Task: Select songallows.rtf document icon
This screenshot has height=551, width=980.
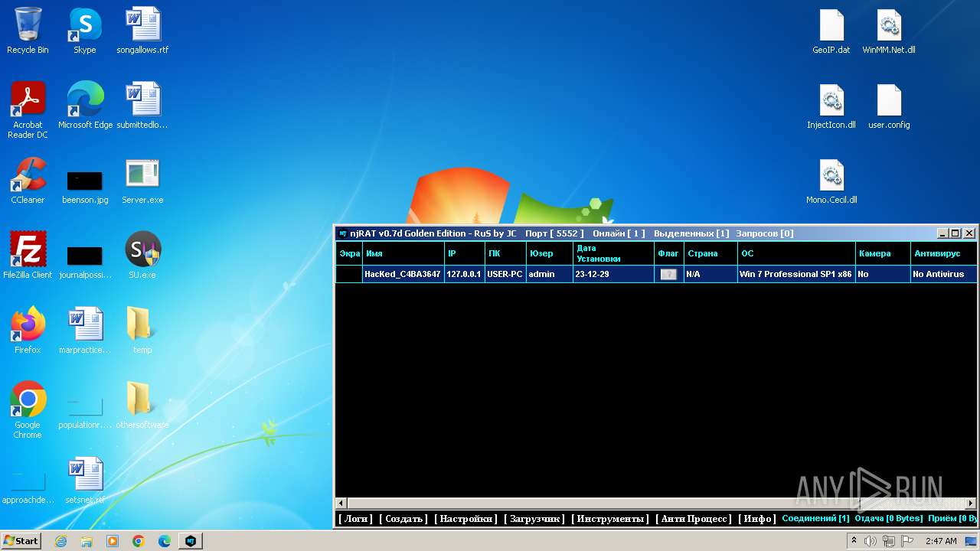Action: coord(142,31)
